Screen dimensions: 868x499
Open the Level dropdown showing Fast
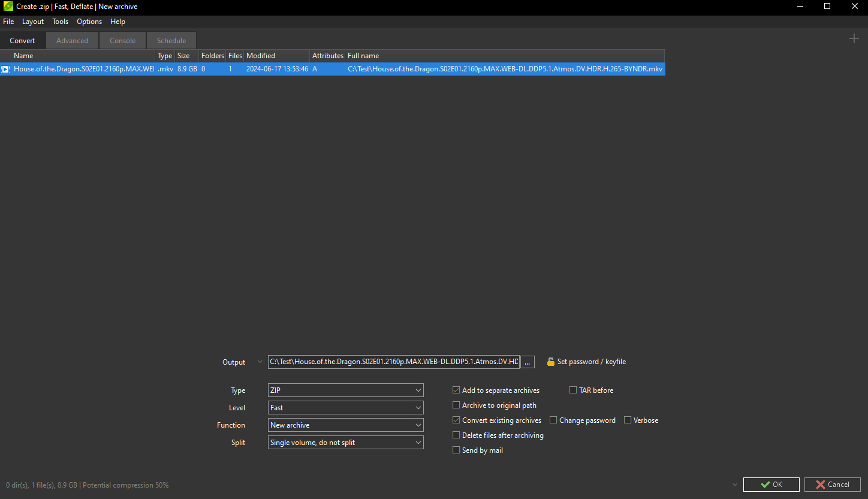345,408
